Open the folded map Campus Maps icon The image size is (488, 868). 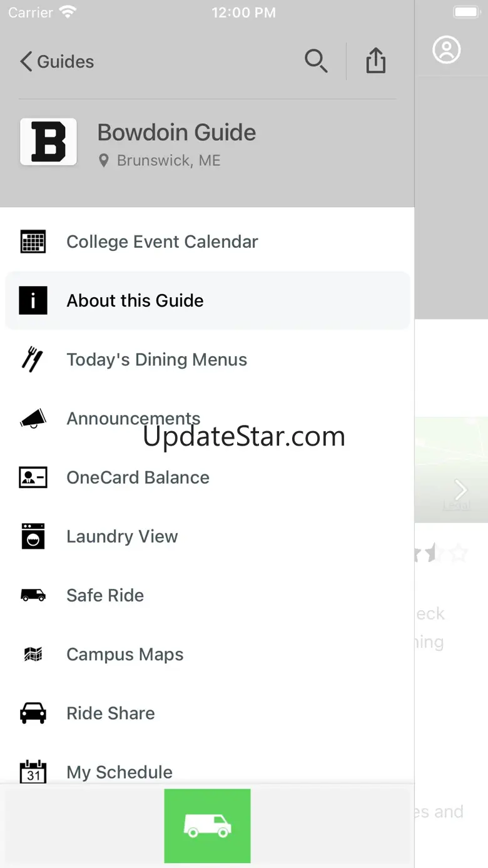point(33,654)
